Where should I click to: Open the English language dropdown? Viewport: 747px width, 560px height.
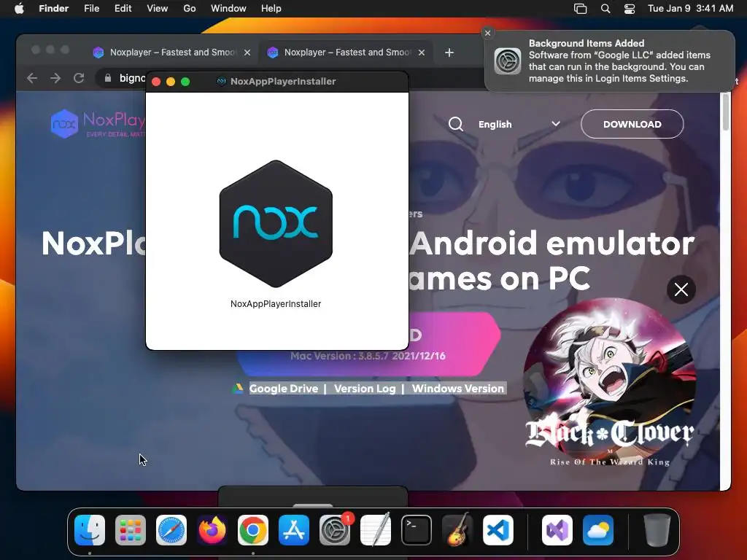tap(519, 124)
